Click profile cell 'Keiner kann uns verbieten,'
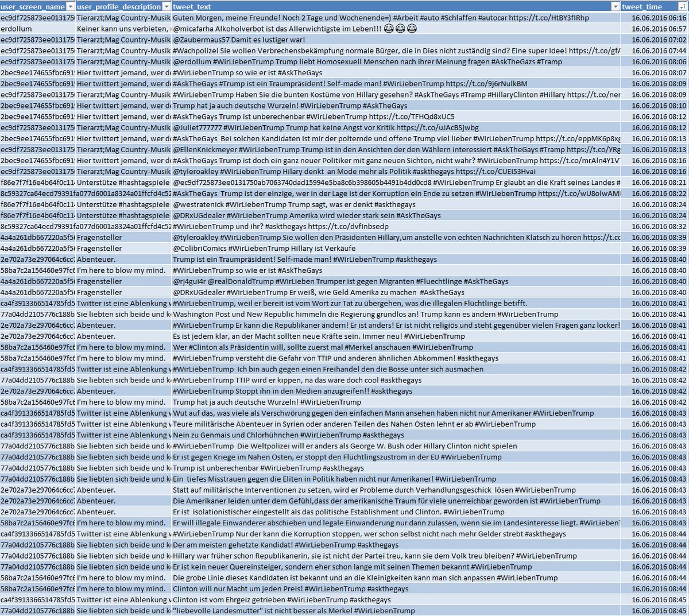 click(x=123, y=29)
